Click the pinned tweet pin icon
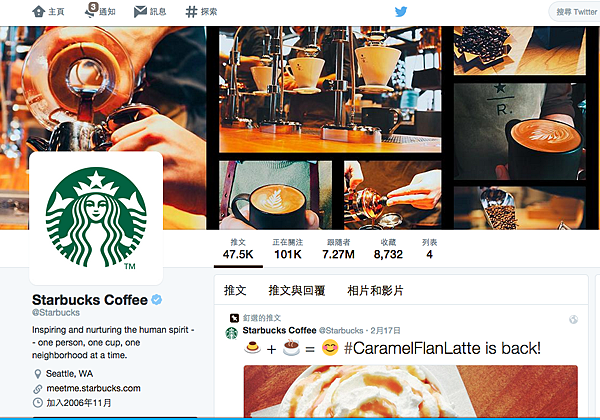600x420 pixels. click(234, 318)
